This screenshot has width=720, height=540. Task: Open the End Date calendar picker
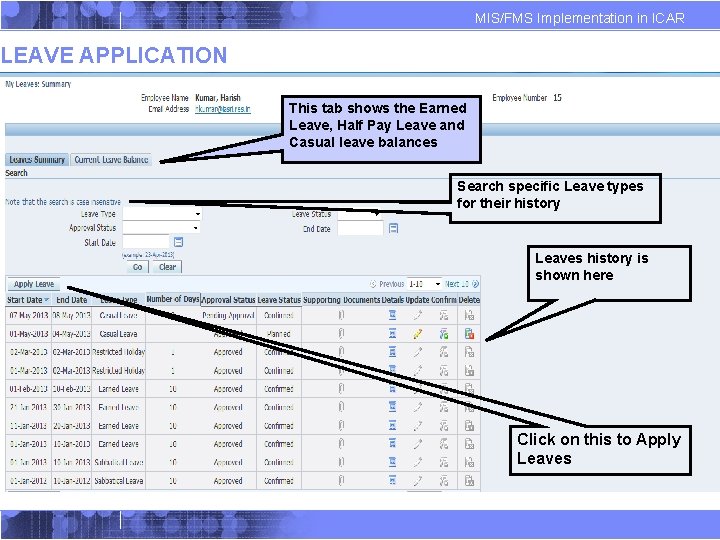point(394,228)
